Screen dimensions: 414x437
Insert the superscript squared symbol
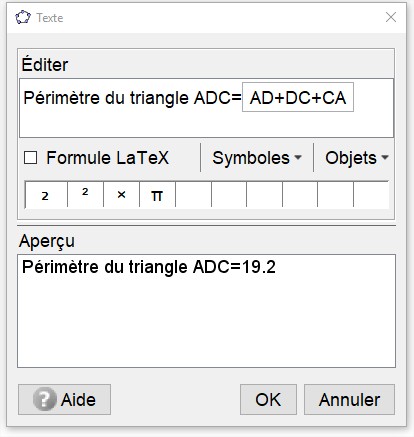pos(85,195)
